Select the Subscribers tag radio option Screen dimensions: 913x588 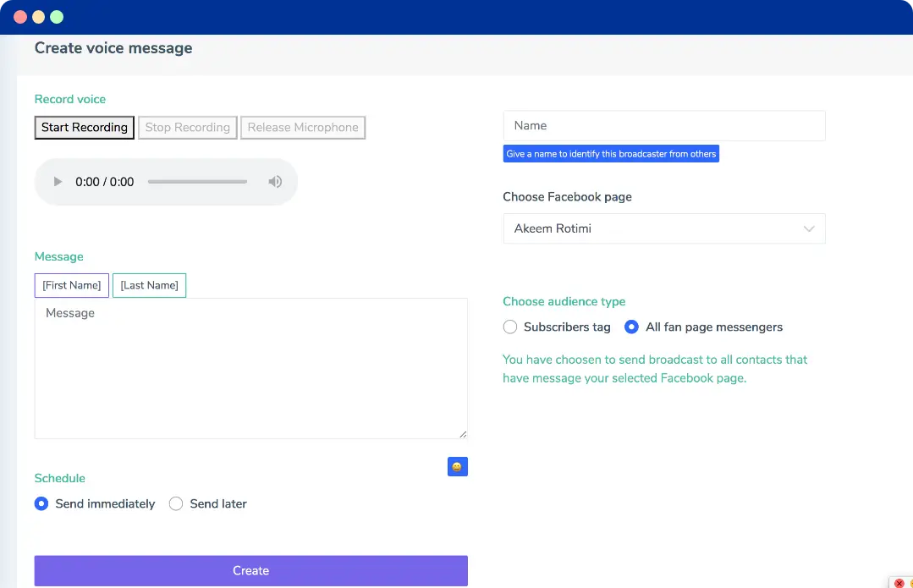(x=510, y=327)
